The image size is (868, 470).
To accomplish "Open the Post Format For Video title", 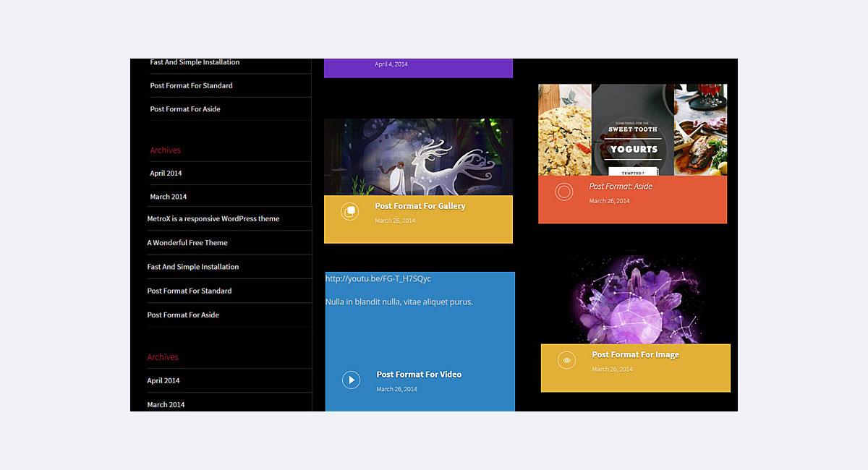I will pyautogui.click(x=419, y=375).
